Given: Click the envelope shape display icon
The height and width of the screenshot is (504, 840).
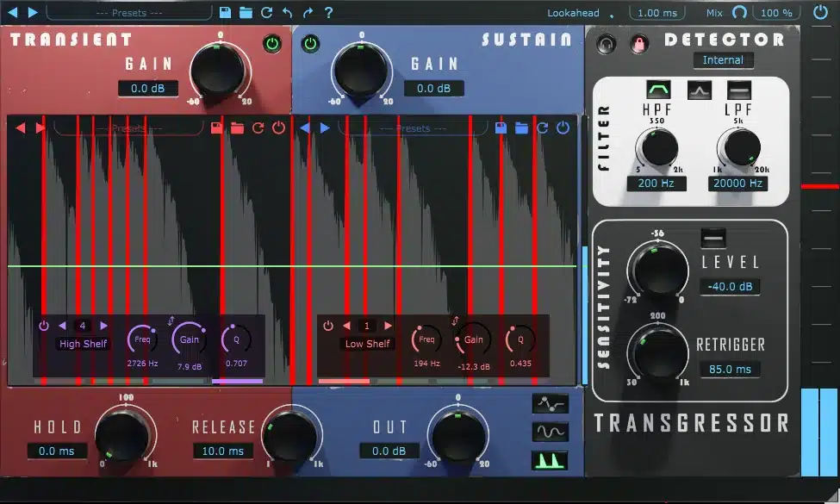Looking at the screenshot, I should coord(551,403).
